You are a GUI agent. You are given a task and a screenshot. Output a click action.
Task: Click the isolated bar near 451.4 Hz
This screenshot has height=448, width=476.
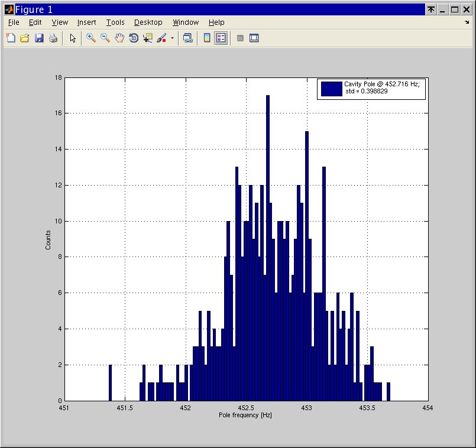pos(110,383)
